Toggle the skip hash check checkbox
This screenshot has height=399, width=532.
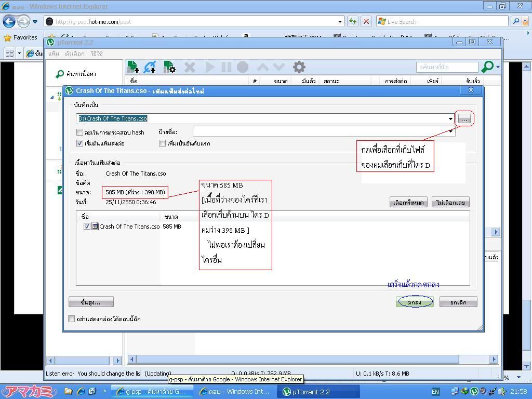coord(79,132)
